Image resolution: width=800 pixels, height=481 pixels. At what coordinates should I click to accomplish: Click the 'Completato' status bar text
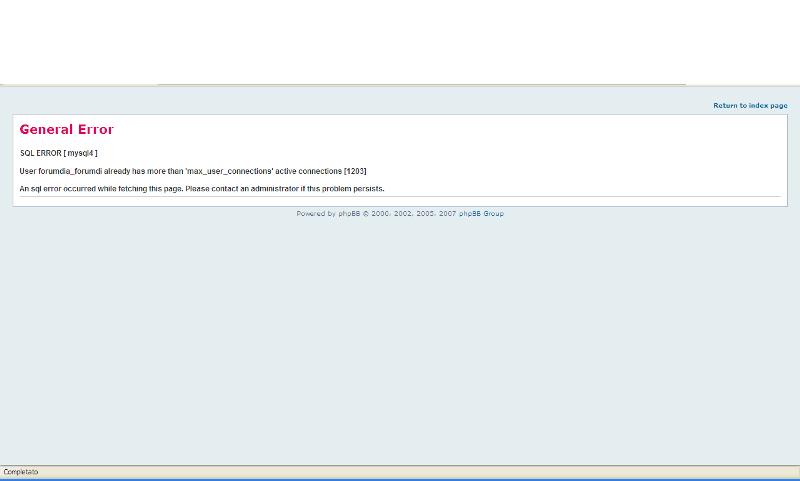21,471
